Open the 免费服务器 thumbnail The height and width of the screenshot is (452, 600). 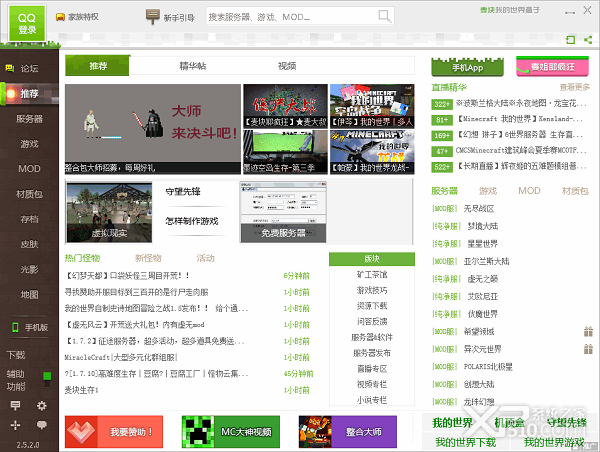(283, 212)
